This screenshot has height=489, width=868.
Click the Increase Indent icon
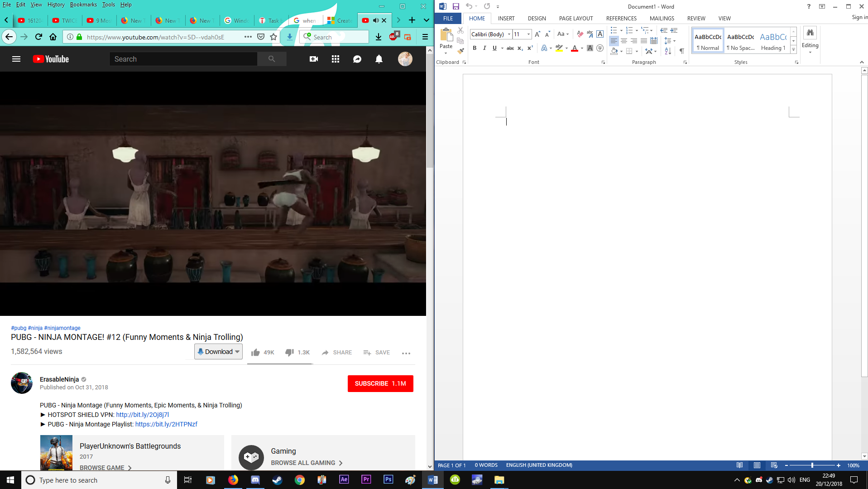click(x=674, y=30)
